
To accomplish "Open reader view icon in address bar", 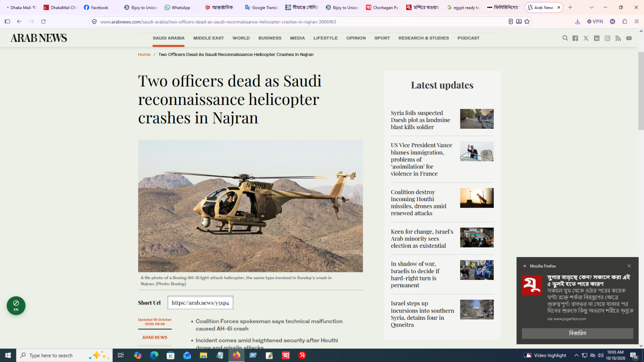I will point(511,22).
